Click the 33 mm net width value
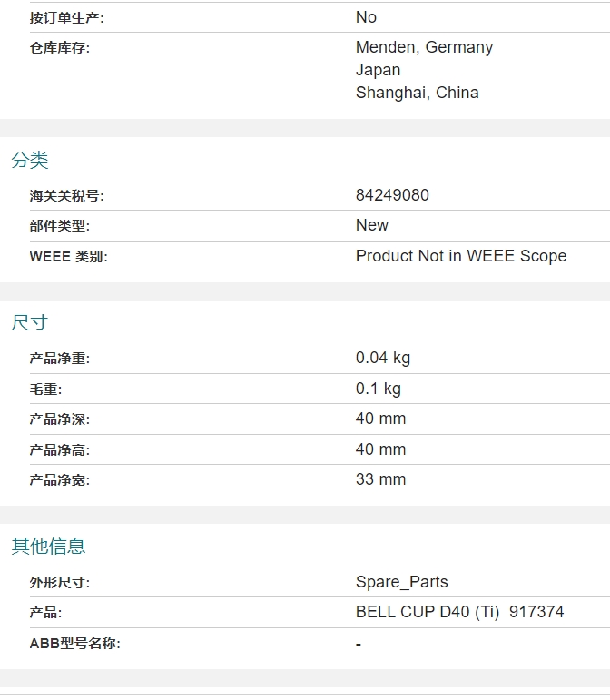This screenshot has height=700, width=610. 380,479
